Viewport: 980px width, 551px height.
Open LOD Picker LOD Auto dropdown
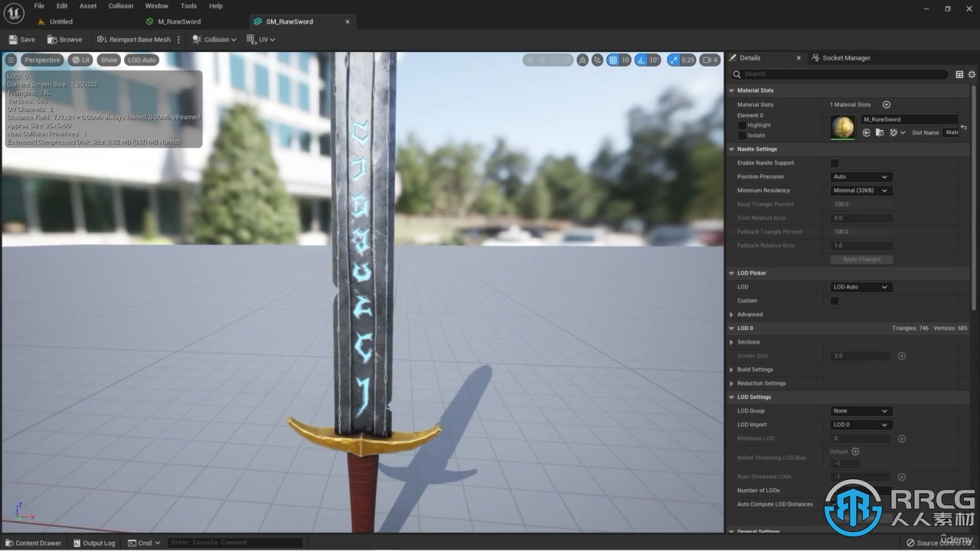pyautogui.click(x=861, y=287)
